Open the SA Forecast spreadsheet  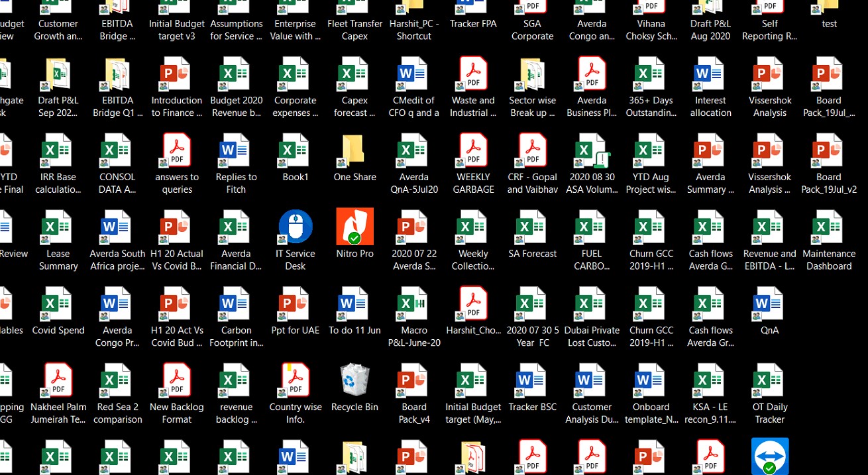pyautogui.click(x=532, y=227)
